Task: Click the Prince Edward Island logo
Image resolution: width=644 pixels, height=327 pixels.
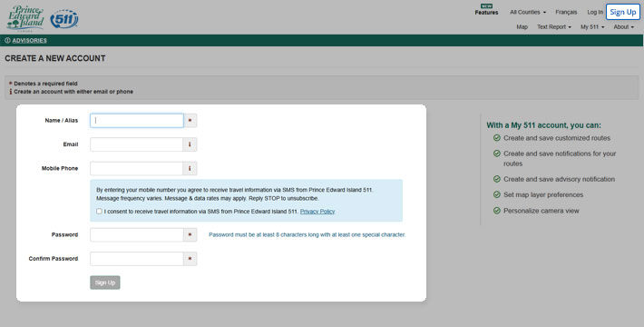Action: coord(25,17)
